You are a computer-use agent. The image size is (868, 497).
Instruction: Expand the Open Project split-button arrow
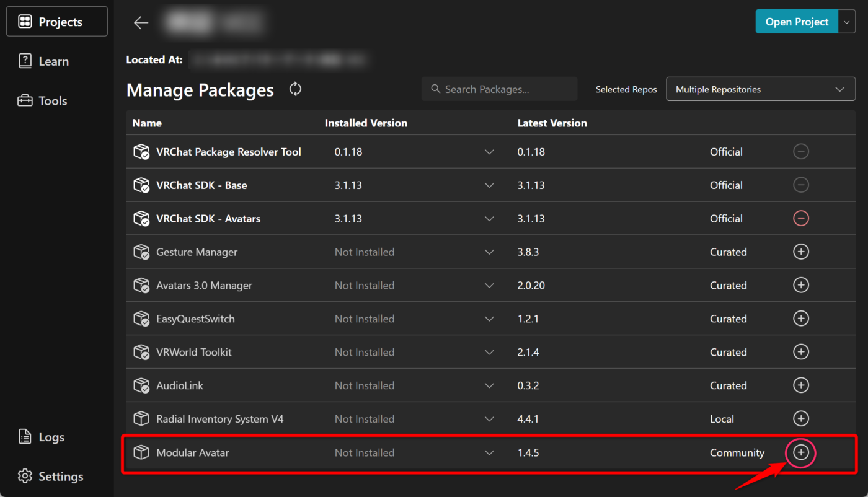pyautogui.click(x=847, y=22)
